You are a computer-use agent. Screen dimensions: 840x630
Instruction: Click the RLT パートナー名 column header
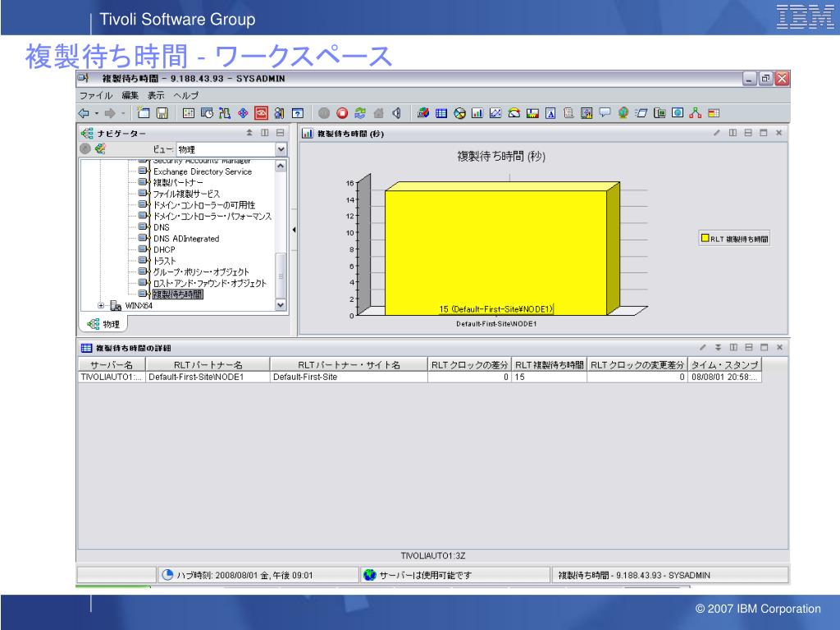tap(208, 365)
